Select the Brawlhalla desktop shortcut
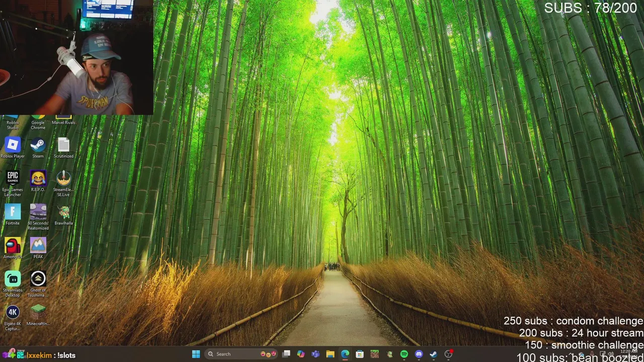The image size is (644, 362). click(63, 215)
